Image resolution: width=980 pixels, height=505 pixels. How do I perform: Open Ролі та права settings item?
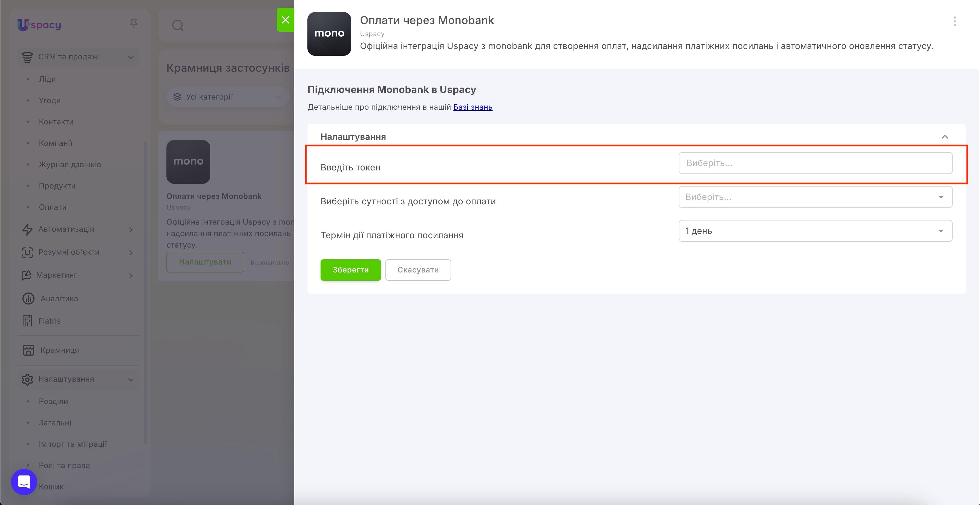click(64, 465)
